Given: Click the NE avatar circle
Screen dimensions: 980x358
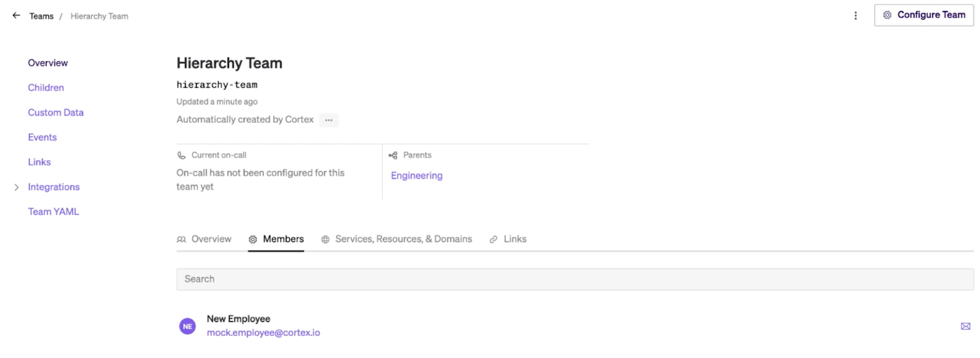Looking at the screenshot, I should (x=187, y=326).
